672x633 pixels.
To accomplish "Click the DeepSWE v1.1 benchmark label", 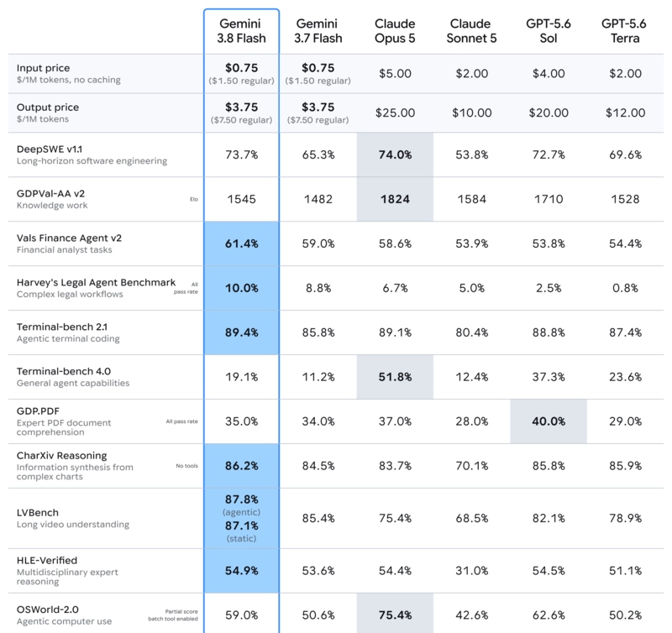I will pyautogui.click(x=50, y=149).
